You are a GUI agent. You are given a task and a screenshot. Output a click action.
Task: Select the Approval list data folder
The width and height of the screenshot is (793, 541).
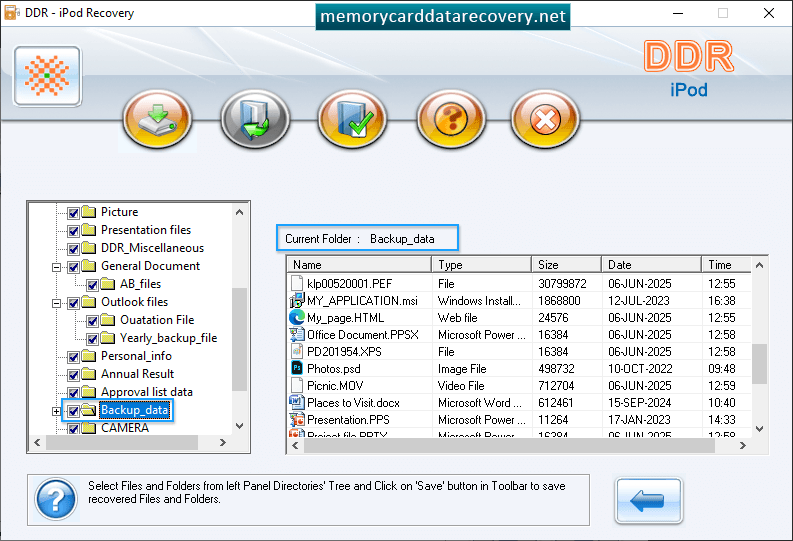(147, 392)
